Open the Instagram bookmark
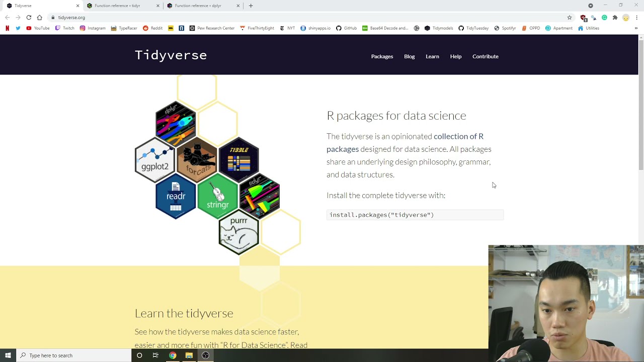Screen dimensions: 644x362 pyautogui.click(x=93, y=28)
